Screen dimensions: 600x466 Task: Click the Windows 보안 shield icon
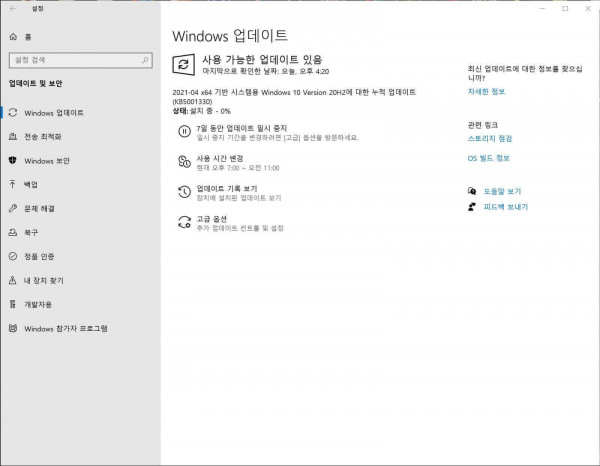point(13,160)
